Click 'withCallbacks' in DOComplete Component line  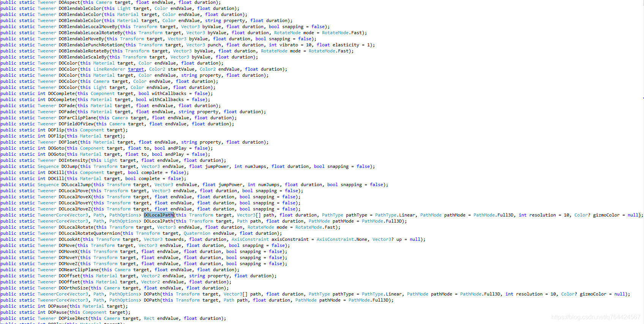(169, 93)
